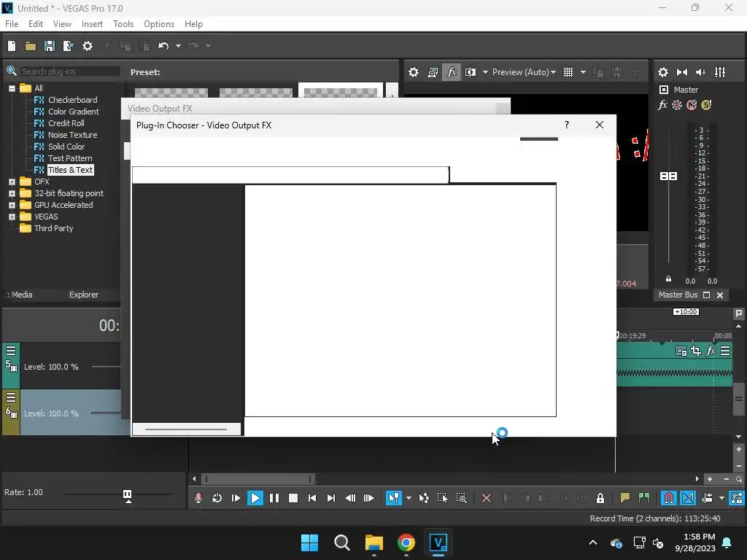The image size is (747, 560).
Task: Select the Color Gradient generator
Action: 74,112
